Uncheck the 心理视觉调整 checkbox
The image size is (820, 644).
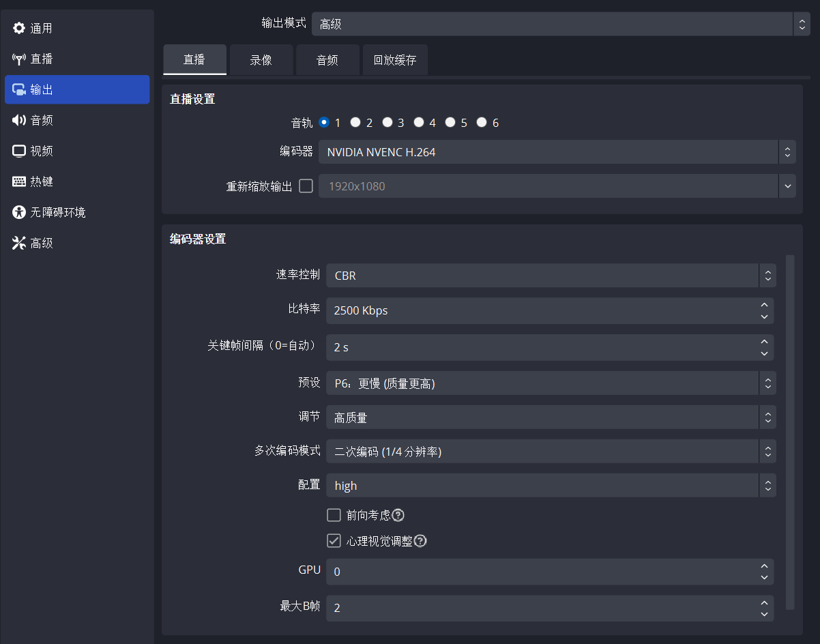click(x=334, y=541)
